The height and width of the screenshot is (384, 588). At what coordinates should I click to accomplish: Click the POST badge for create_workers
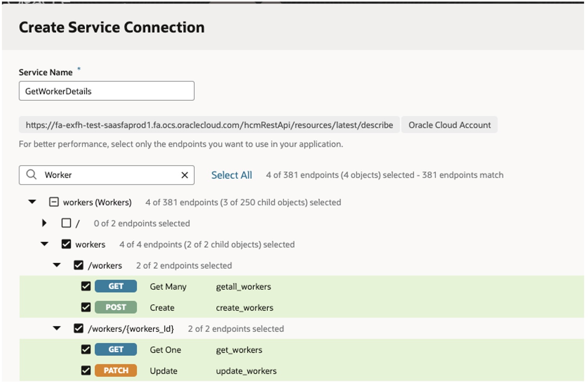point(116,307)
